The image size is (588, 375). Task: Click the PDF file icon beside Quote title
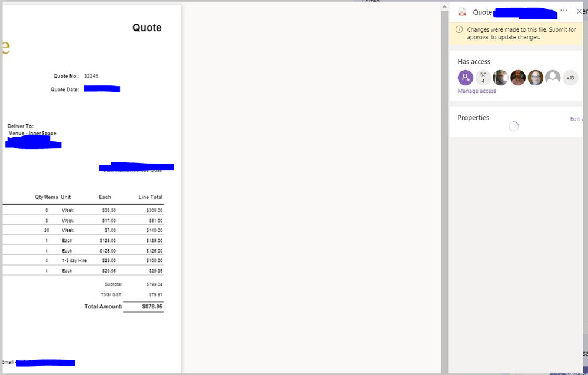tap(462, 12)
